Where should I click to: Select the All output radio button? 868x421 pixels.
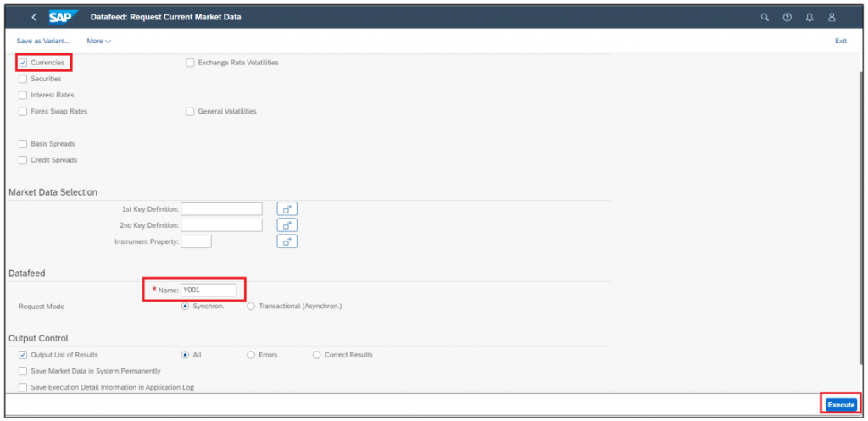point(186,355)
